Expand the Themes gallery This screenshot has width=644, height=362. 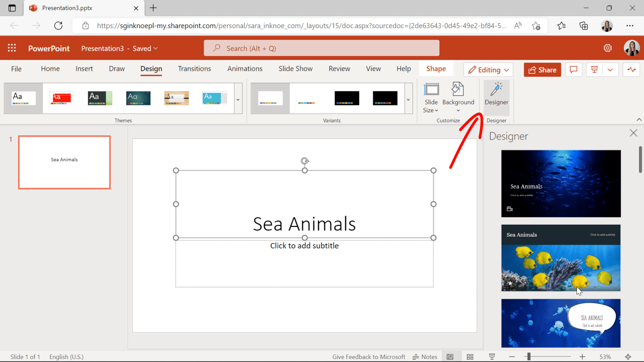238,99
